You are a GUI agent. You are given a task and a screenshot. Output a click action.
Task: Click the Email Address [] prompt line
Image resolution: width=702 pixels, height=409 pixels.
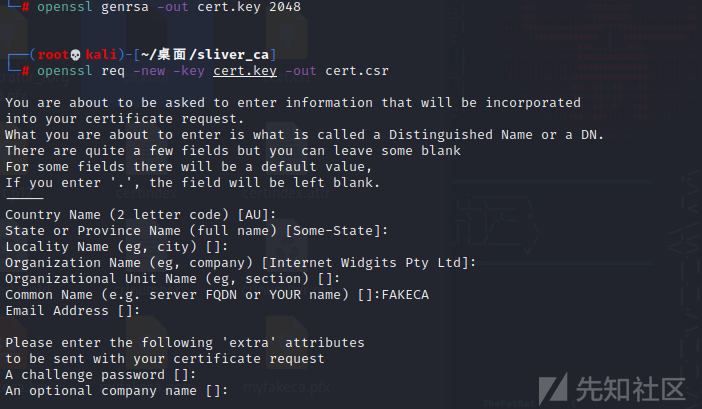[73, 311]
